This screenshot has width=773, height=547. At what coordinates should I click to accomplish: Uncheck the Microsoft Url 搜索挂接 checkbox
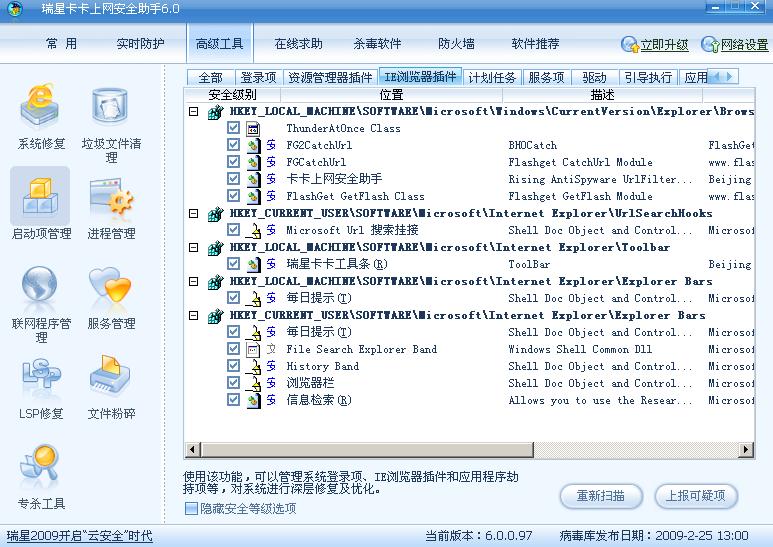click(x=233, y=230)
